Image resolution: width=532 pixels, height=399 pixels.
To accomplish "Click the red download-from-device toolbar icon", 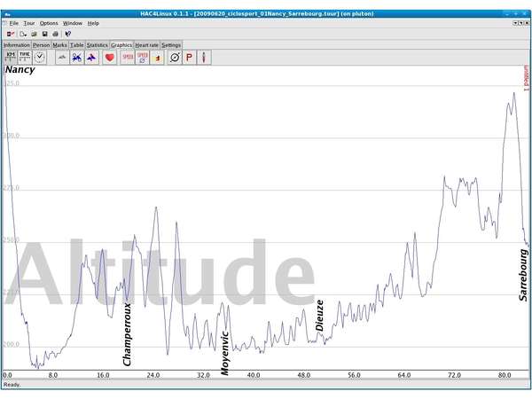I will tap(11, 34).
